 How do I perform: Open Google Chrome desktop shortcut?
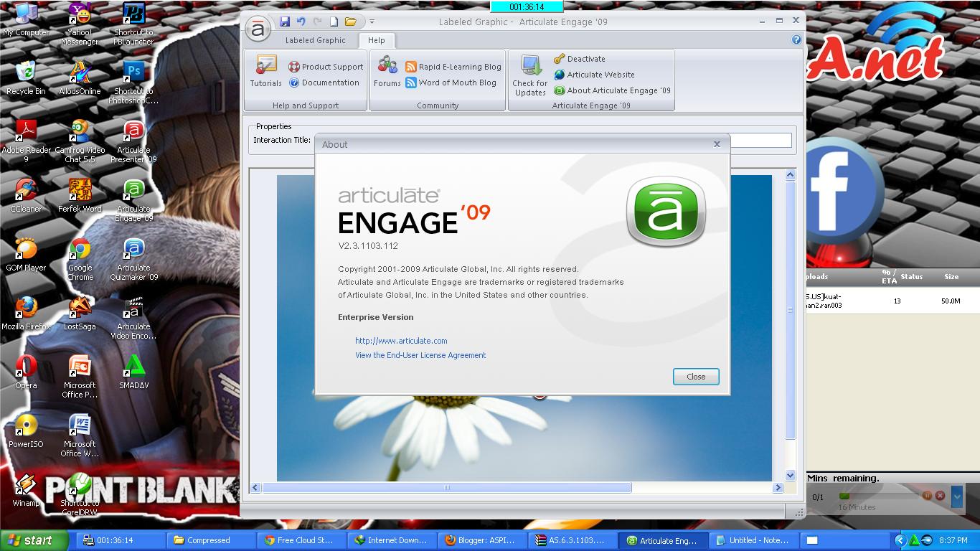[80, 258]
